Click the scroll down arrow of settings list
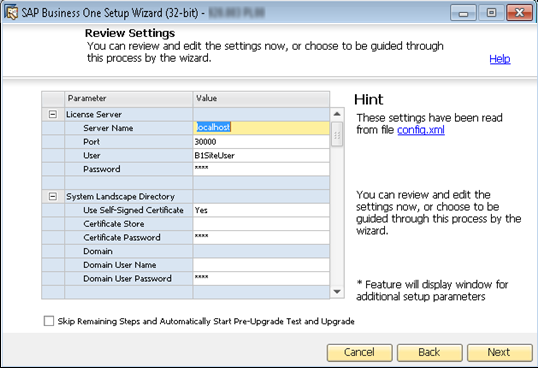Image resolution: width=538 pixels, height=368 pixels. click(x=337, y=292)
